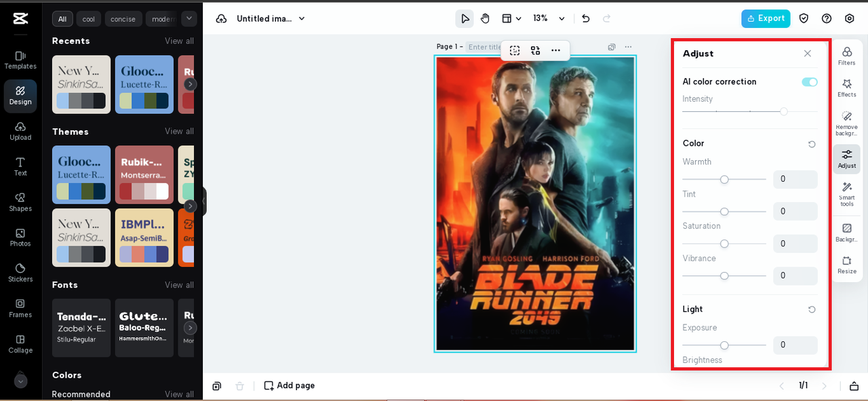
Task: Open the Collage sidebar tab
Action: click(x=20, y=344)
